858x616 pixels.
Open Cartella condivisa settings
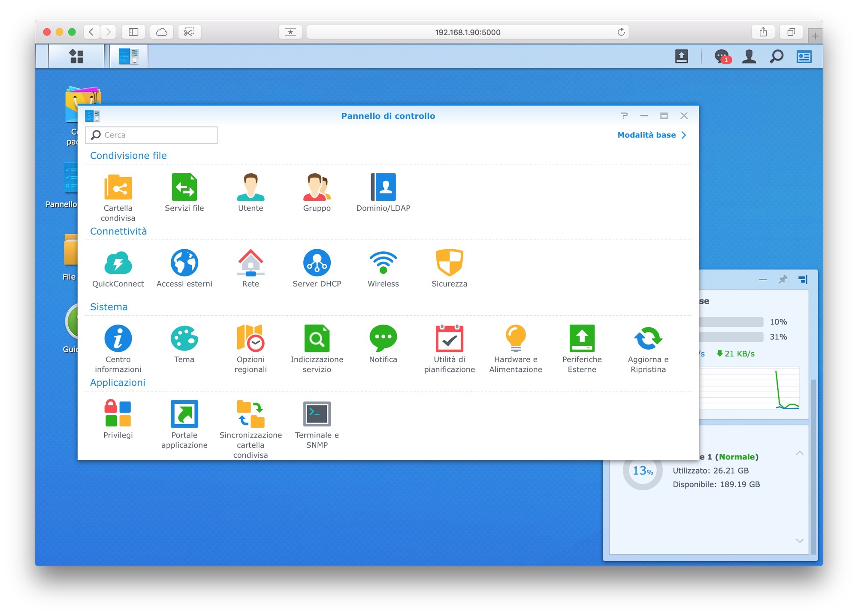click(118, 197)
